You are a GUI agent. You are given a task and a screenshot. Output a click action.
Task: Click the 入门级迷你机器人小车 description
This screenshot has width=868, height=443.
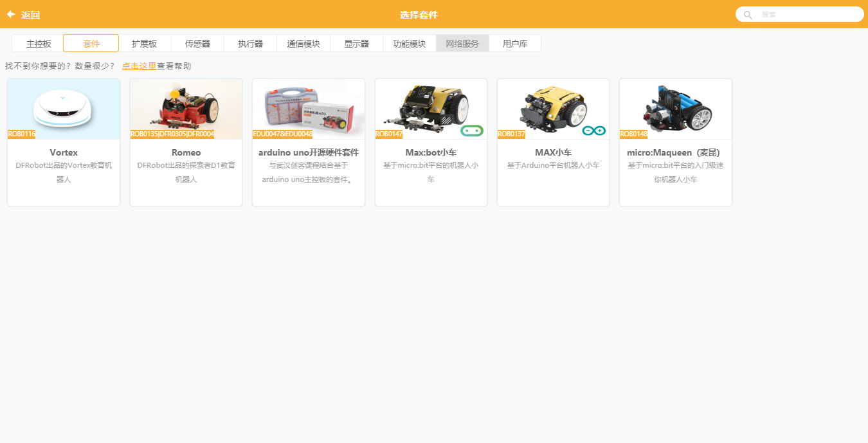[676, 172]
